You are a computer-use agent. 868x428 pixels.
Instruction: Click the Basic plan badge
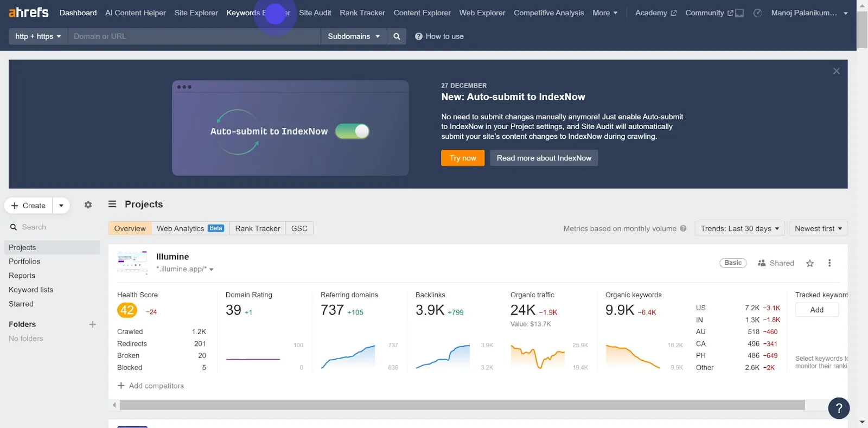(733, 263)
